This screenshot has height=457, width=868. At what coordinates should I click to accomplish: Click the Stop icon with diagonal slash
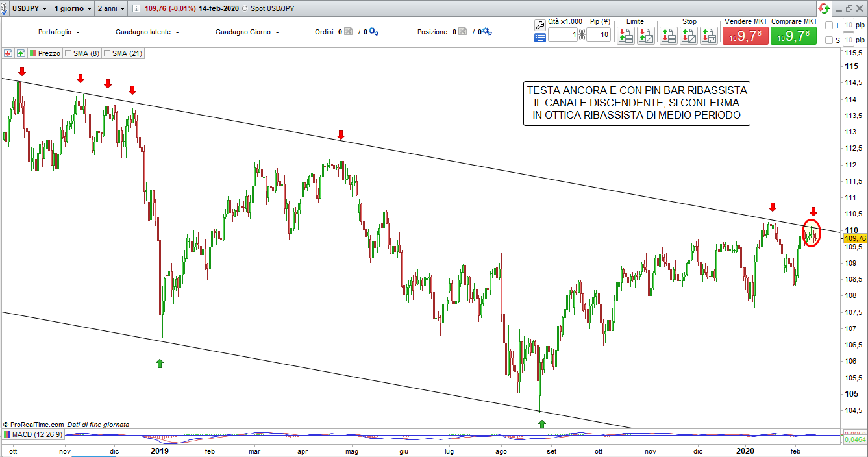[689, 36]
